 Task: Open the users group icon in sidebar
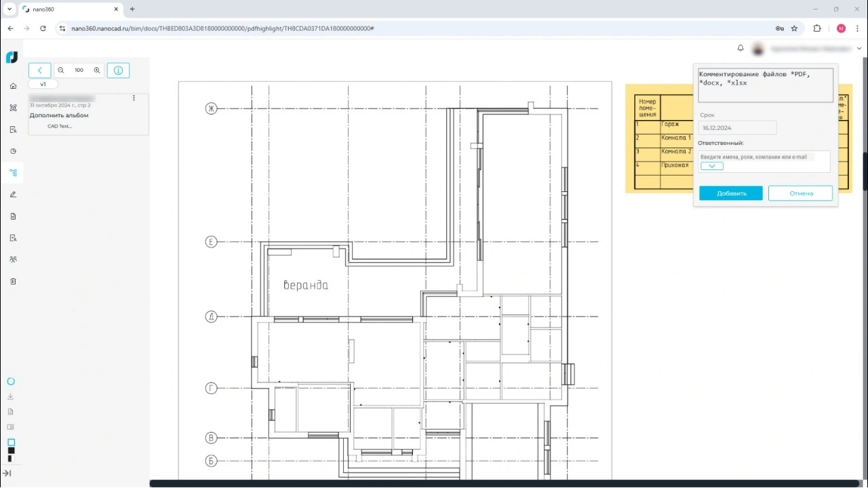13,260
